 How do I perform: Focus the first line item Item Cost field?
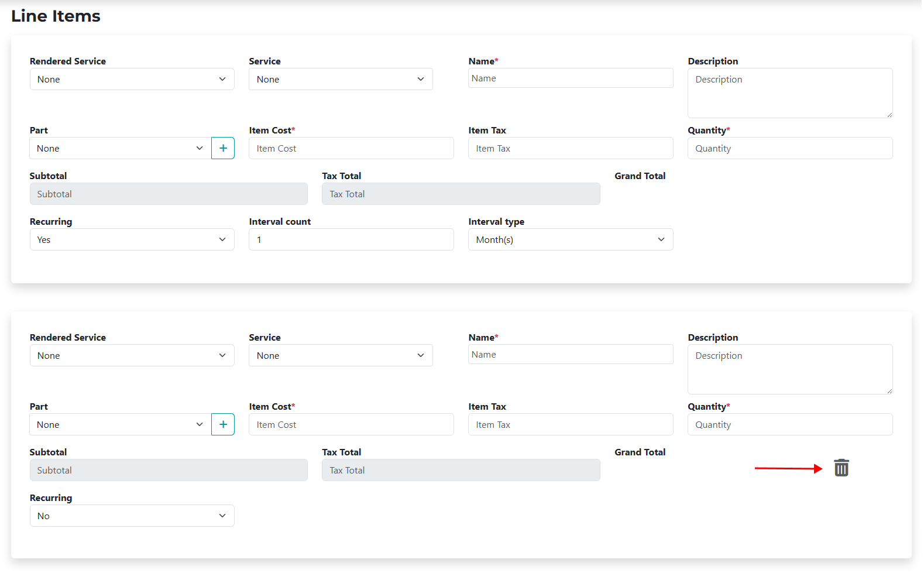351,148
